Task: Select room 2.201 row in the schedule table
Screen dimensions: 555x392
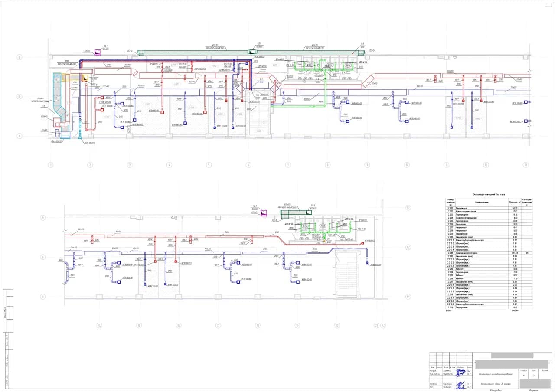Action: tap(489, 208)
